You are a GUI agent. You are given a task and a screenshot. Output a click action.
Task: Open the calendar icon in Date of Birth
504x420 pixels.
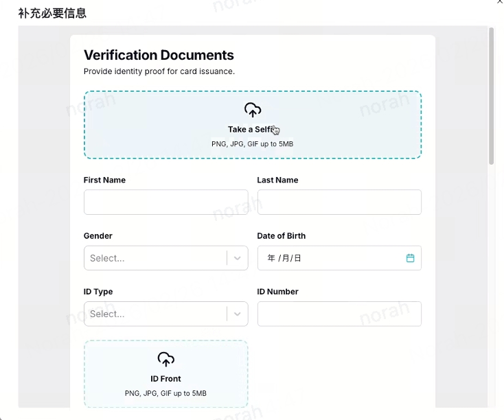coord(410,258)
